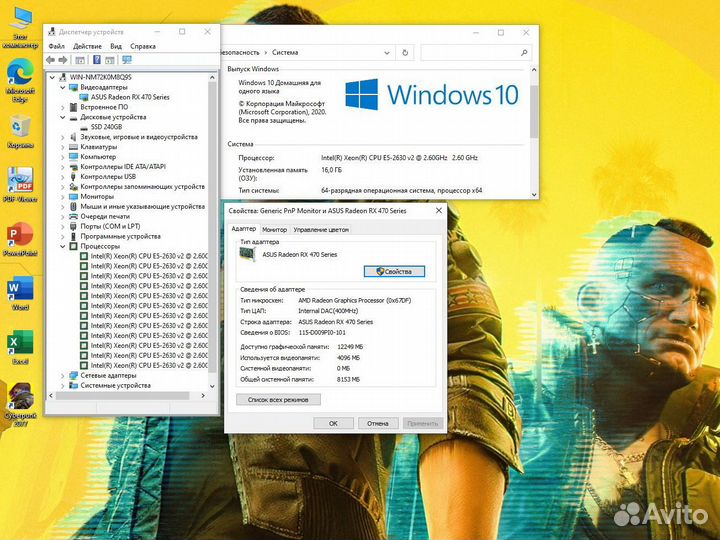Viewport: 720px width, 540px height.
Task: Click the monitor scan hardware toolbar icon
Action: click(127, 60)
